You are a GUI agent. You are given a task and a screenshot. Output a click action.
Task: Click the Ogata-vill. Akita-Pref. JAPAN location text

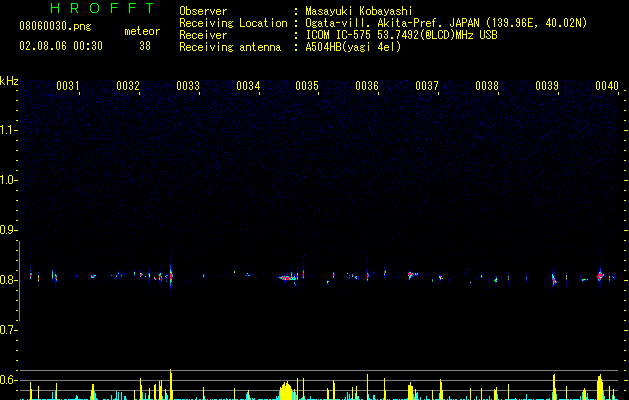click(x=446, y=23)
